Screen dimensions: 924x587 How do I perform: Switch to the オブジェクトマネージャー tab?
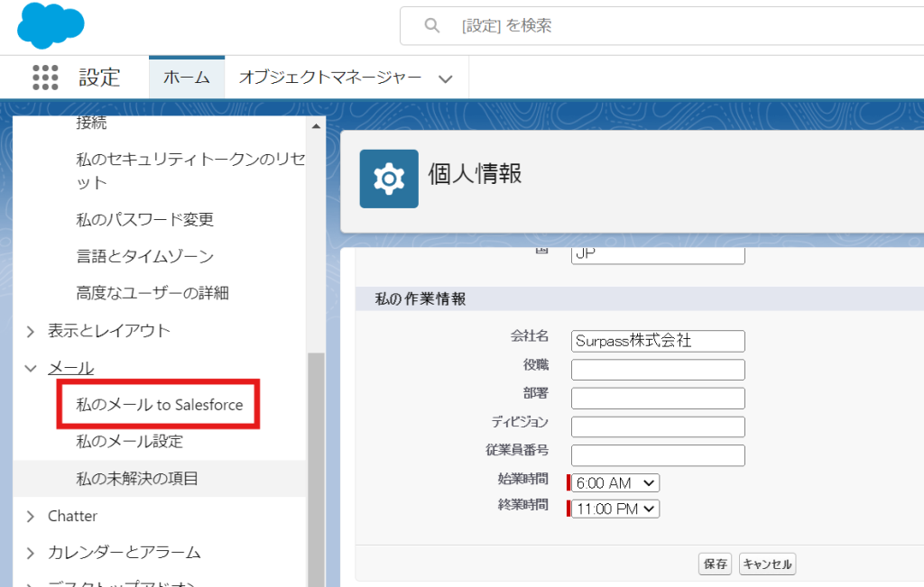click(x=330, y=78)
